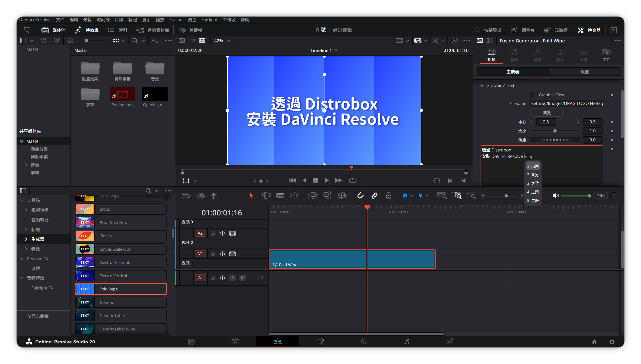Switch to the 设置 inspector tab
The image size is (641, 364).
(584, 72)
